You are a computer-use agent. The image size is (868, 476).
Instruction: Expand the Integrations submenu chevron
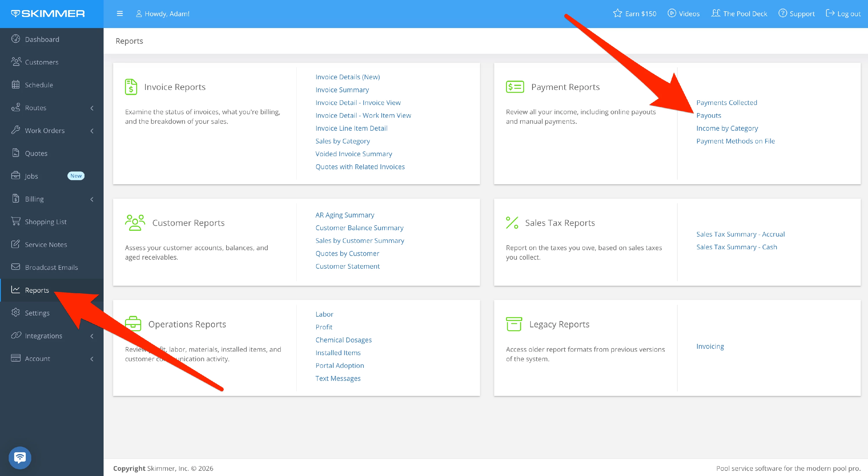tap(92, 336)
